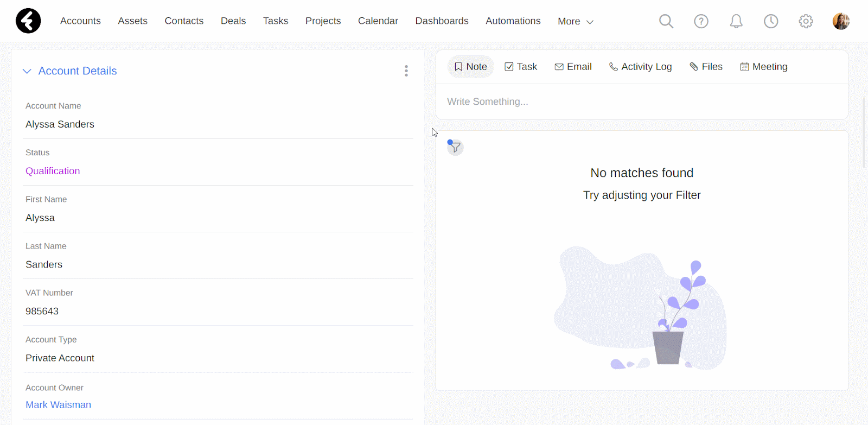Switch to the Files tab

[706, 67]
